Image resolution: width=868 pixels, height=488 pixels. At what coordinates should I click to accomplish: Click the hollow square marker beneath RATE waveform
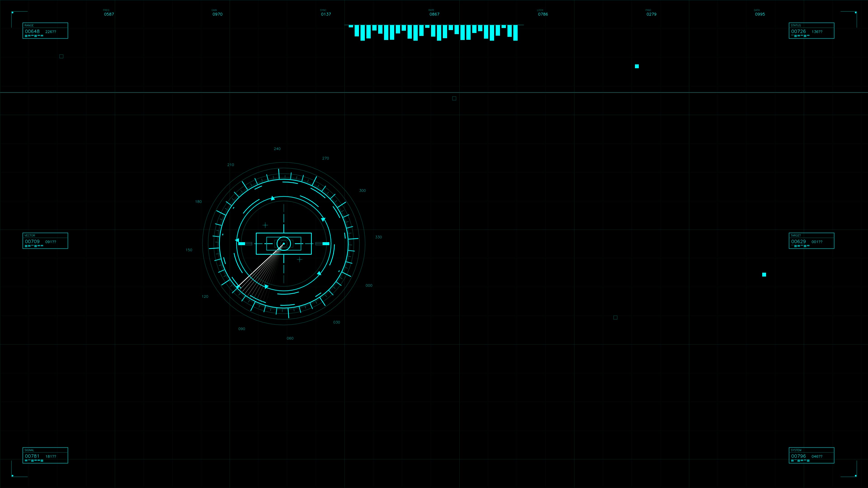click(x=454, y=98)
